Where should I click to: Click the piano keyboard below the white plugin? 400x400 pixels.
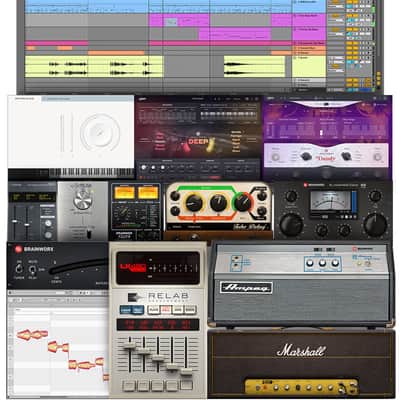(x=92, y=173)
